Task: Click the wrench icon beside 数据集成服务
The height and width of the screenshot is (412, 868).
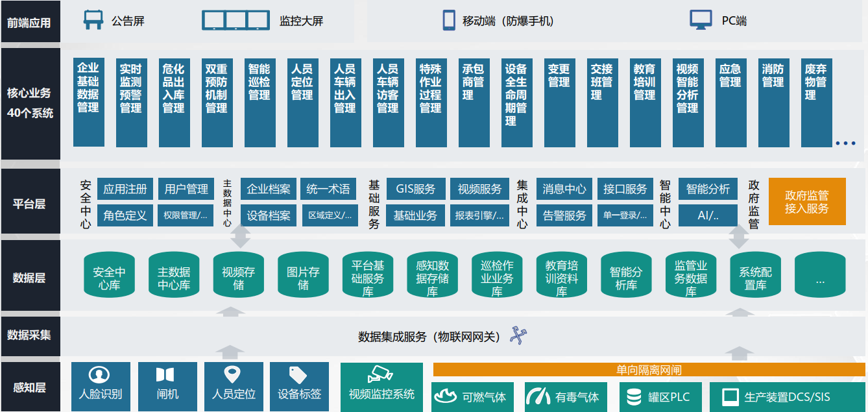Action: point(518,335)
